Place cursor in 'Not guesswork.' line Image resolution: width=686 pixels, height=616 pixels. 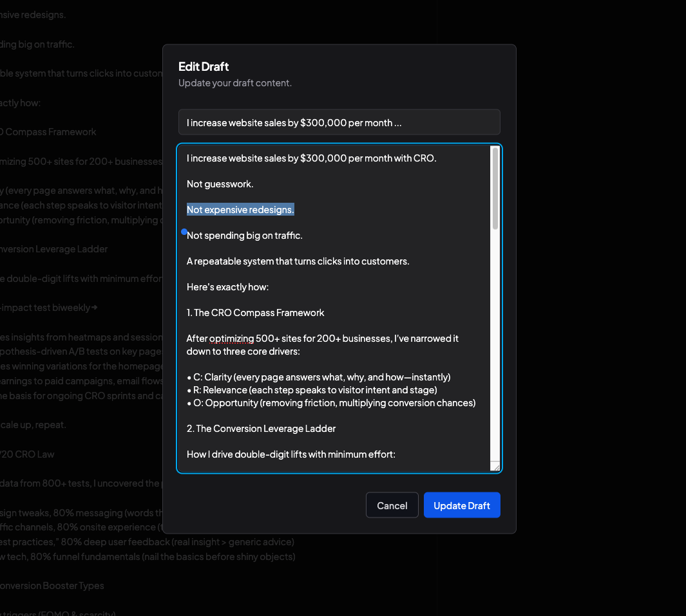pos(220,184)
